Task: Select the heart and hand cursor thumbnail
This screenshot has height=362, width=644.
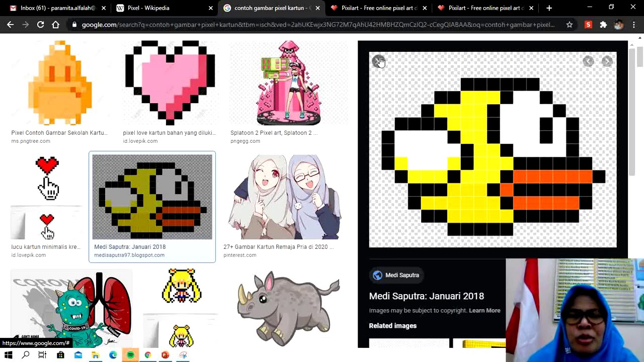Action: [47, 197]
